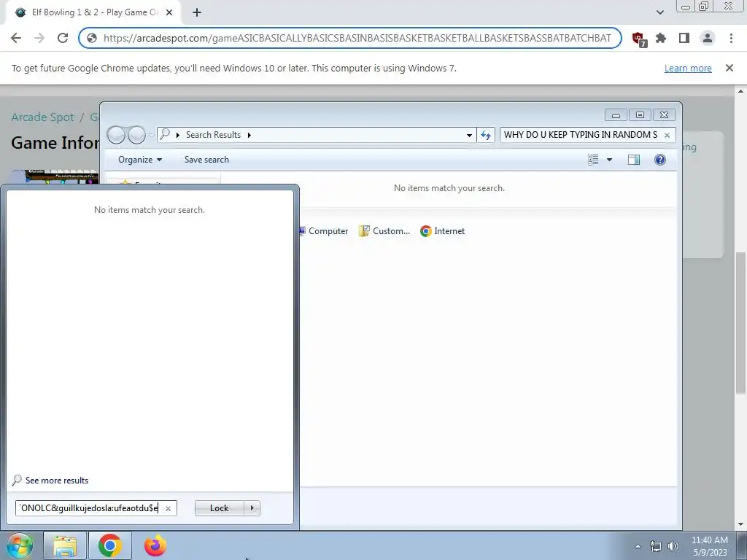Change view with the view icon
The height and width of the screenshot is (560, 747).
tap(593, 160)
